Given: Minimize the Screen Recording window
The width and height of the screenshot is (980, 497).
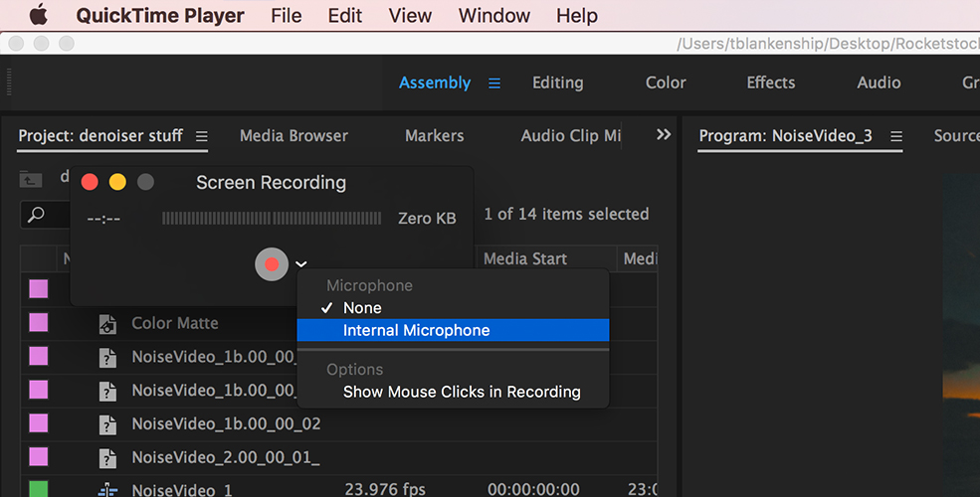Looking at the screenshot, I should [117, 182].
